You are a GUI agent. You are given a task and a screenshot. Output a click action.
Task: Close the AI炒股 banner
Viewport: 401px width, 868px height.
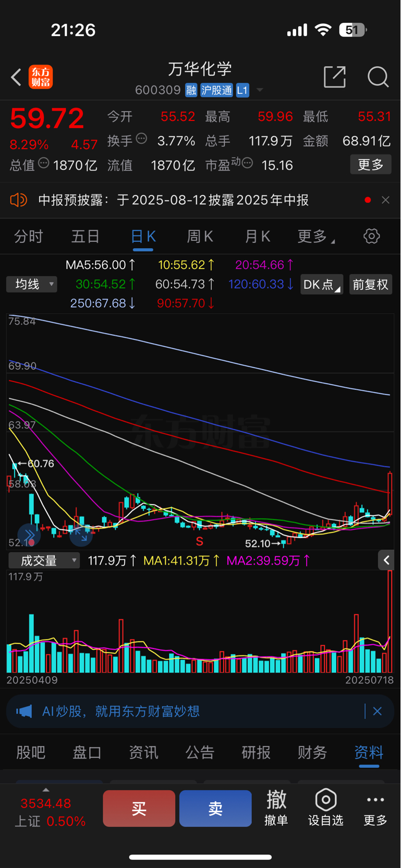point(378,711)
